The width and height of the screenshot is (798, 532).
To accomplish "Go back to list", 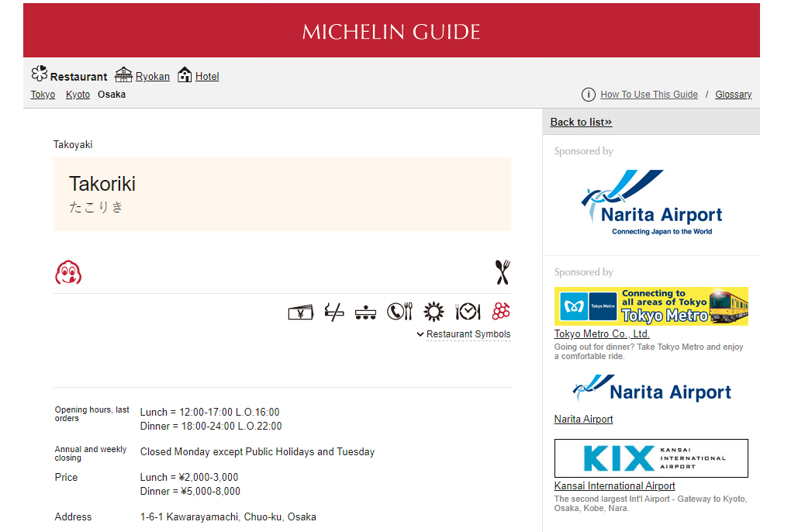I will (581, 122).
